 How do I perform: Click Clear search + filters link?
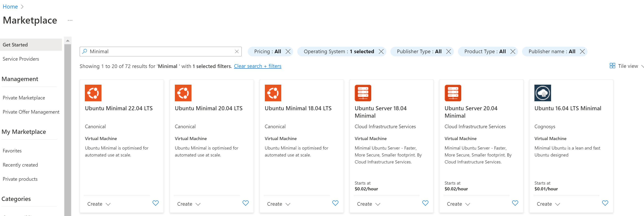(257, 66)
